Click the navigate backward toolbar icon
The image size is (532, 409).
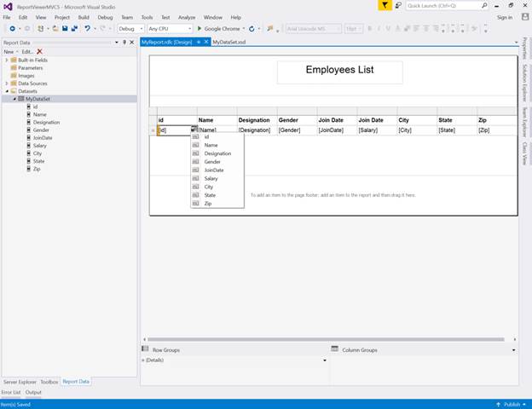[13, 29]
